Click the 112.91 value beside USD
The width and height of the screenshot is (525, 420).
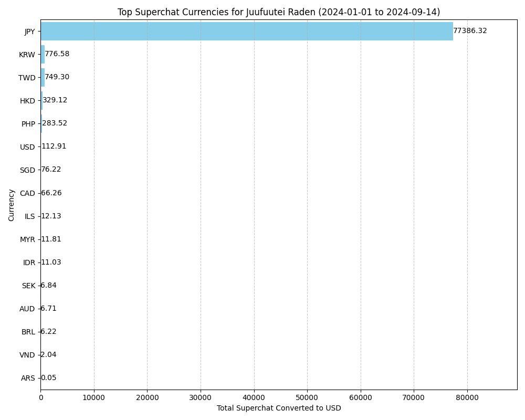(x=54, y=146)
